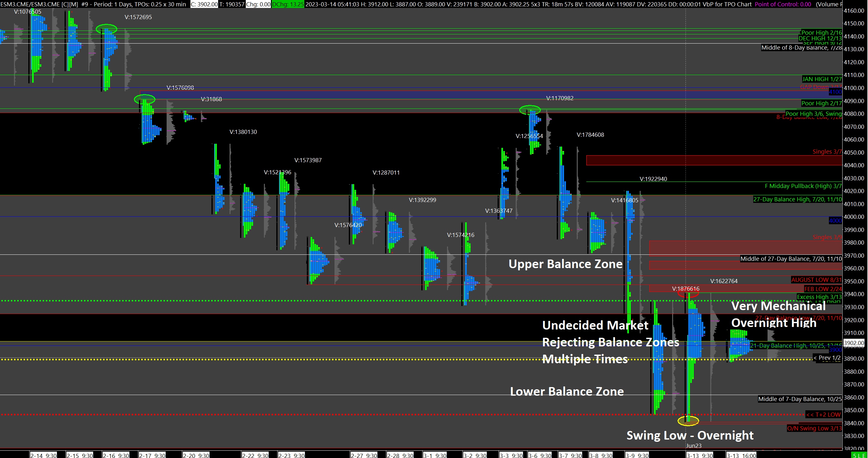Select the 'Upper Balance Zone' text annotation
The width and height of the screenshot is (868, 458).
(565, 264)
